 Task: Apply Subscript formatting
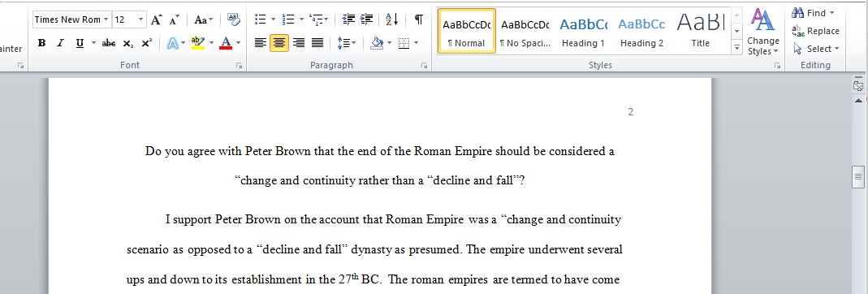click(127, 42)
